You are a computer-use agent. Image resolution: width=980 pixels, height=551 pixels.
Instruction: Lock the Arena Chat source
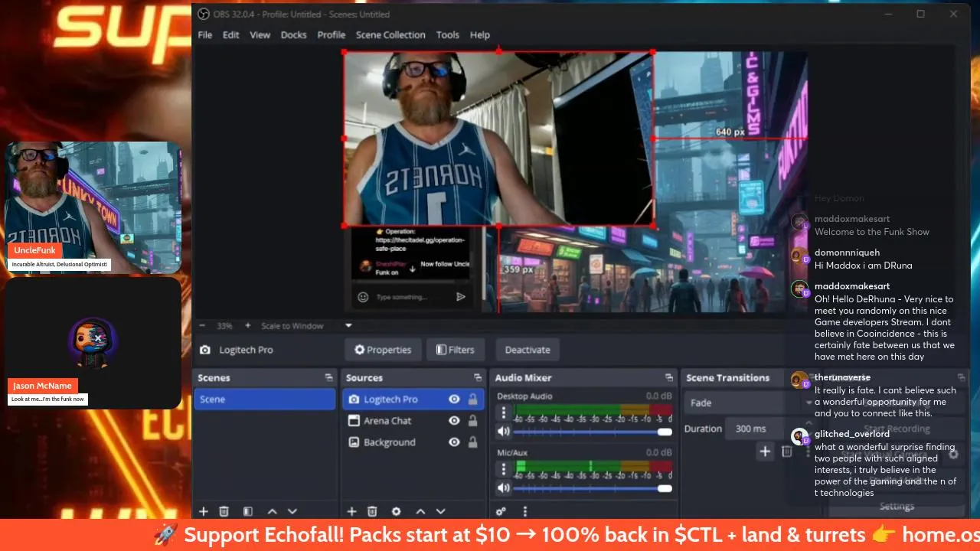(472, 421)
